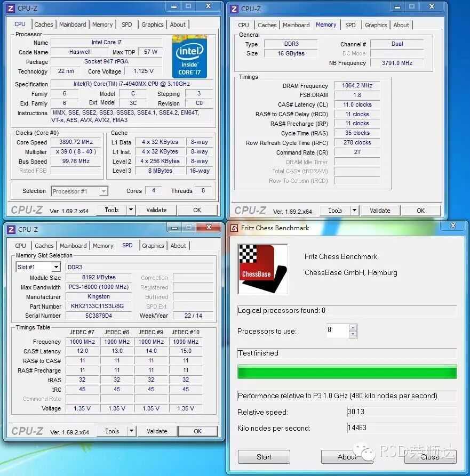Image resolution: width=470 pixels, height=476 pixels.
Task: Click the Multiplier value x 39.0 ( 8 - 40 )
Action: pyautogui.click(x=76, y=151)
